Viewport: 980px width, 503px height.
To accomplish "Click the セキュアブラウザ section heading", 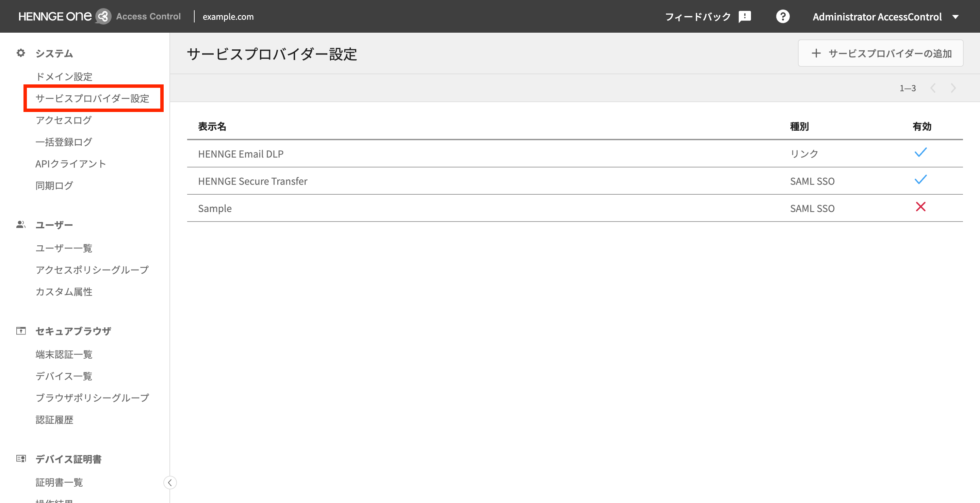I will [x=73, y=331].
